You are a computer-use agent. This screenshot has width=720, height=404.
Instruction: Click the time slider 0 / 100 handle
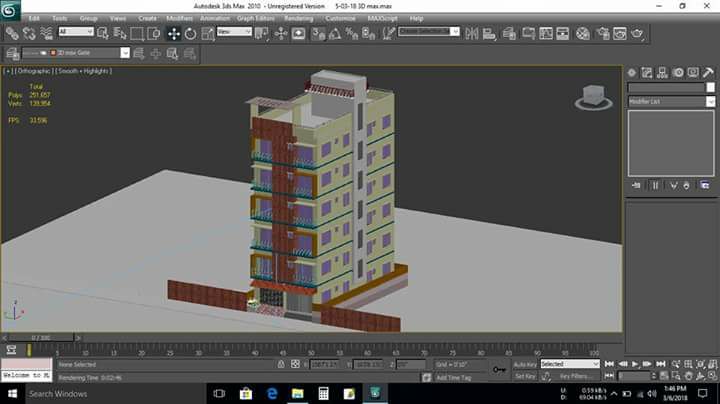click(x=41, y=338)
